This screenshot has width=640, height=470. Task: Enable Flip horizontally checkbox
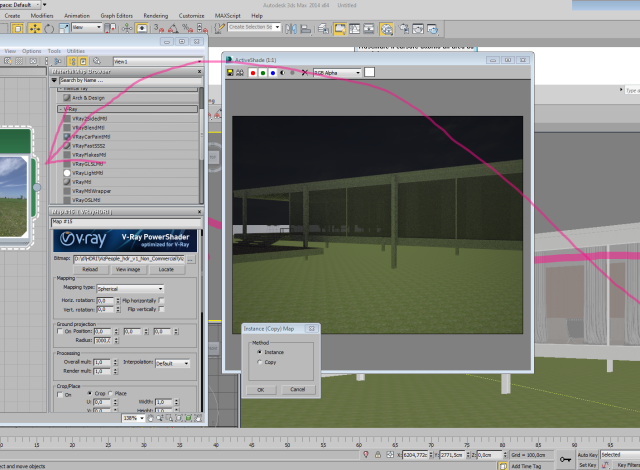pos(161,300)
